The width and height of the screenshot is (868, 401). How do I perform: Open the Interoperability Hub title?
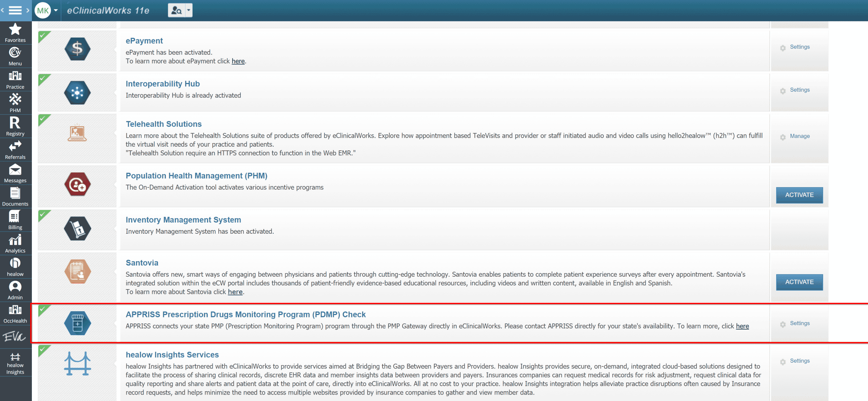(163, 84)
